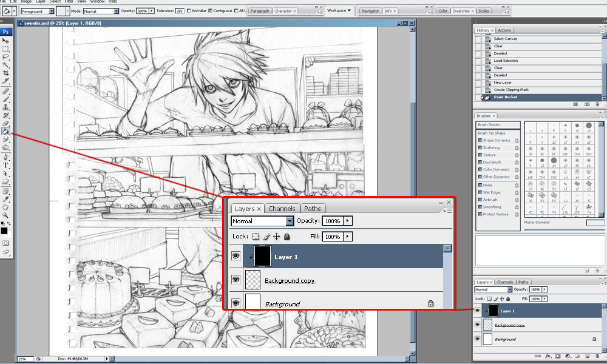Screen dimensions: 607x364
Task: Click the foreground color swatch in toolbox
Action: pos(4,231)
